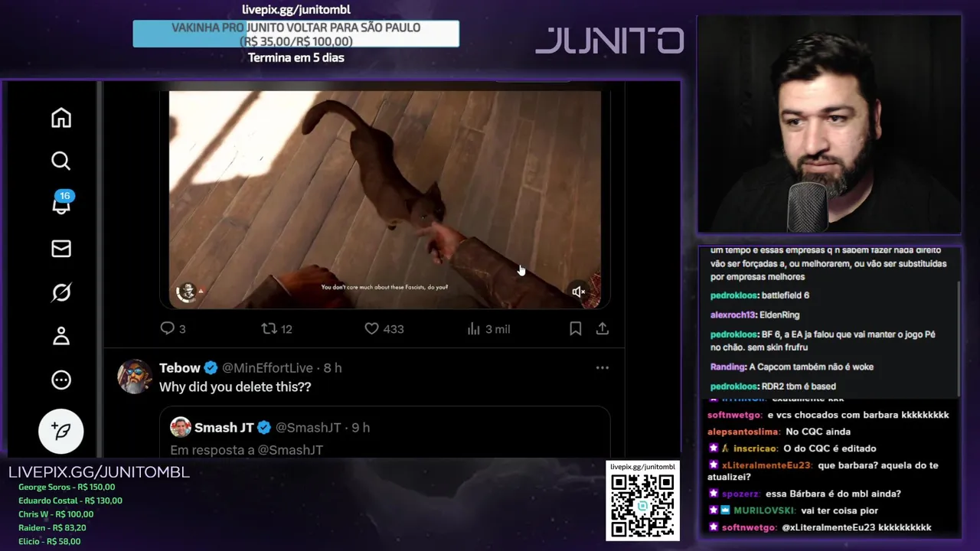Share the cat video tweet

[x=603, y=328]
